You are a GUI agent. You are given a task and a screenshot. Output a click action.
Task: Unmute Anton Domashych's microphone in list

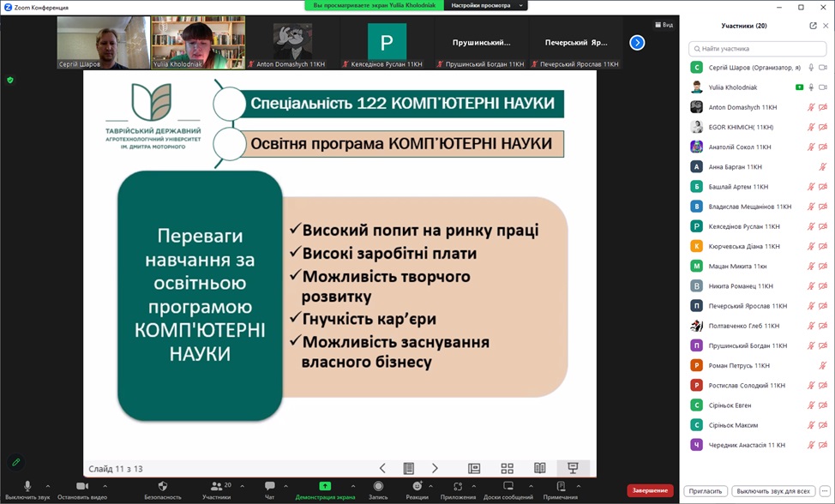click(x=810, y=107)
